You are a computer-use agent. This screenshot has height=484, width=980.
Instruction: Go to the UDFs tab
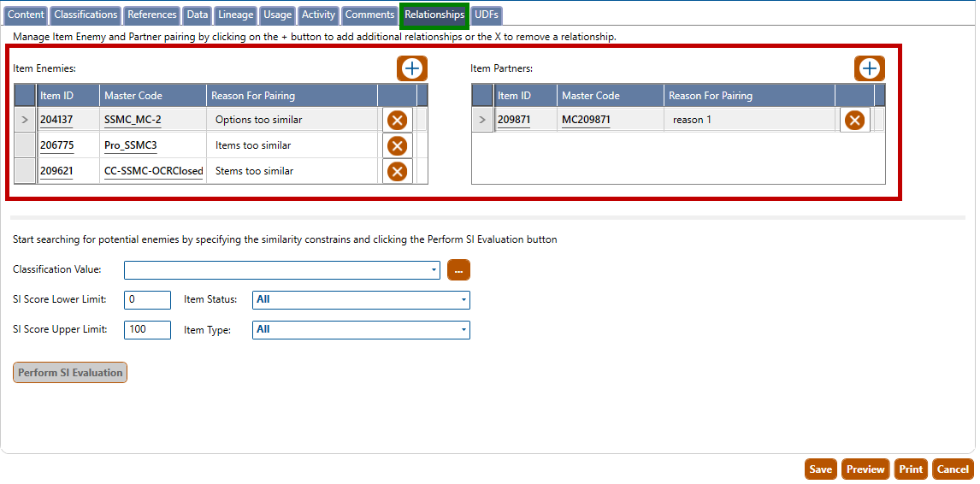(486, 15)
